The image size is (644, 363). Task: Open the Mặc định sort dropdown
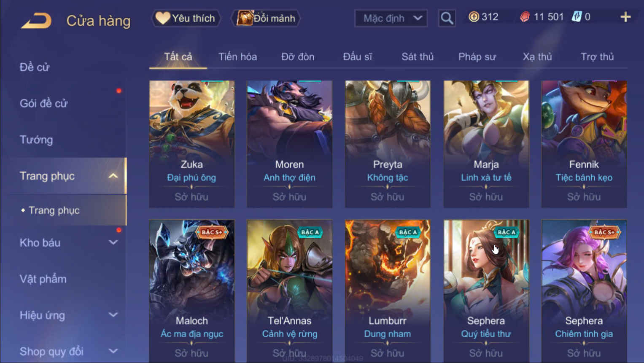pyautogui.click(x=391, y=18)
